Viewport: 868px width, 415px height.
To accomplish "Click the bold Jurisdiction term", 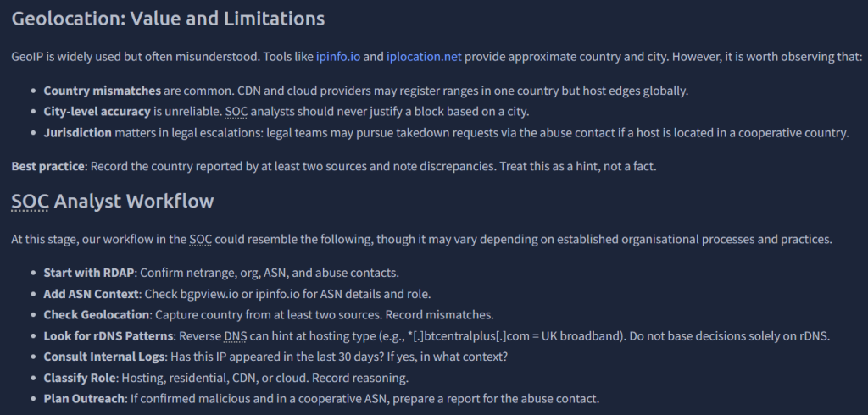I will [78, 133].
